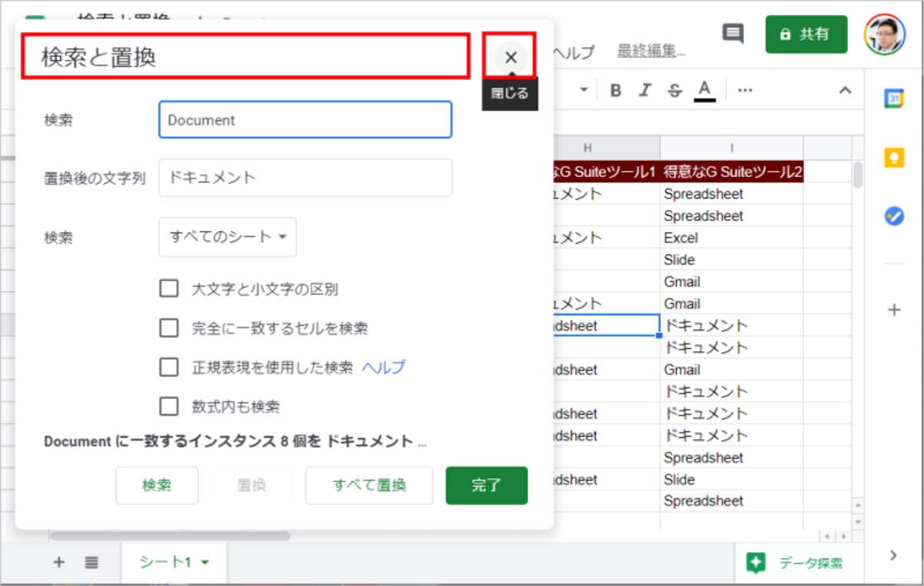Open the ヘルプ link for regular expressions
Image resolution: width=924 pixels, height=586 pixels.
coord(383,367)
